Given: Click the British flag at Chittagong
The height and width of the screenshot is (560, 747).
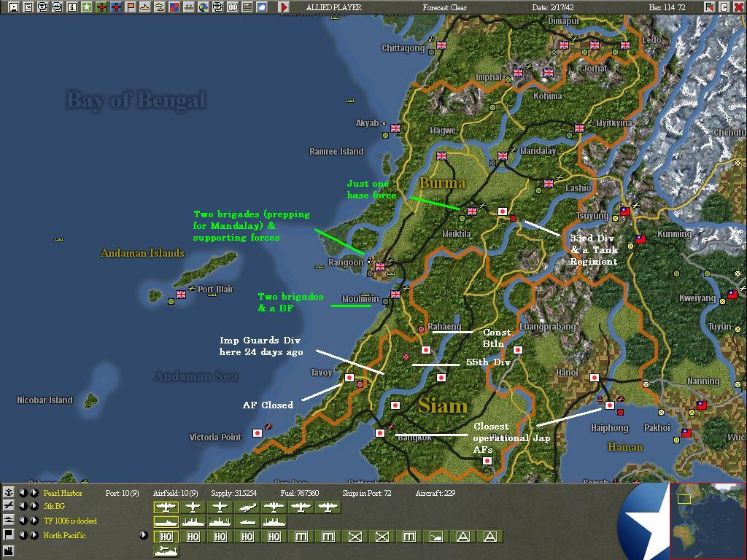Looking at the screenshot, I should (441, 44).
